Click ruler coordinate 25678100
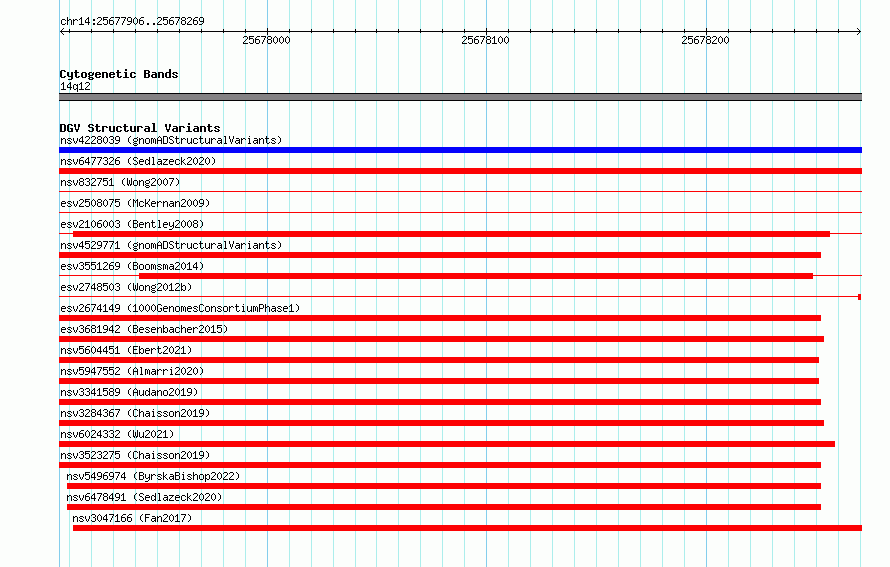 [485, 40]
